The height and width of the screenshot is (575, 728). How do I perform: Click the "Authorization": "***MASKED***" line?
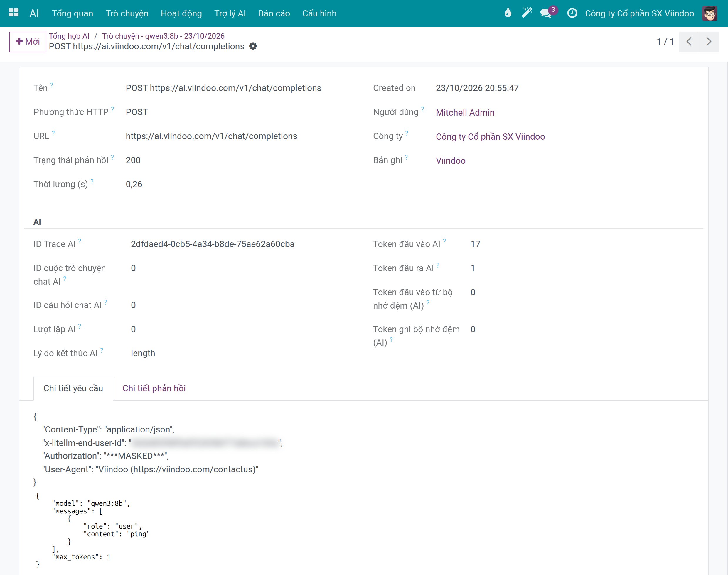tap(105, 456)
